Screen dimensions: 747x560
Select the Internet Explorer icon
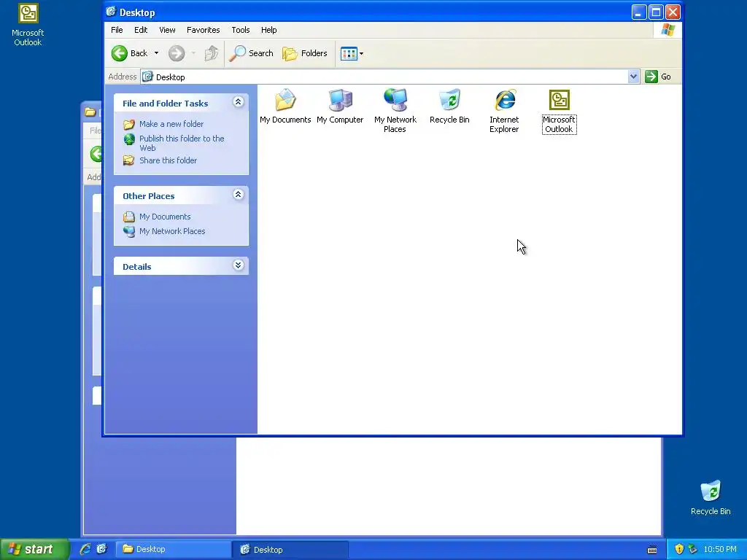(504, 111)
